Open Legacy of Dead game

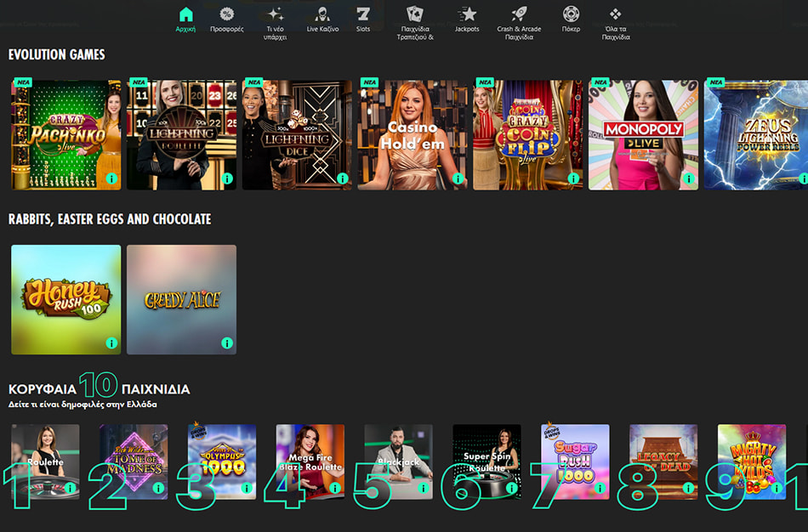click(x=663, y=461)
